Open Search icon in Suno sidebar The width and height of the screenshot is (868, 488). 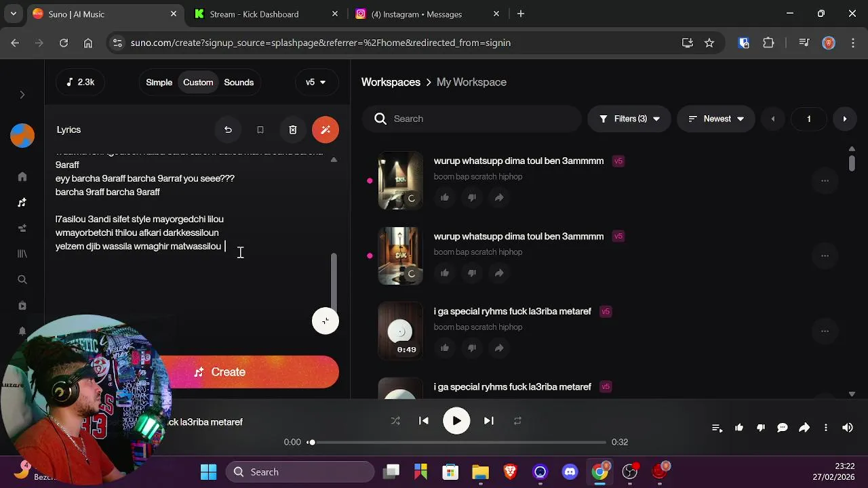point(22,279)
